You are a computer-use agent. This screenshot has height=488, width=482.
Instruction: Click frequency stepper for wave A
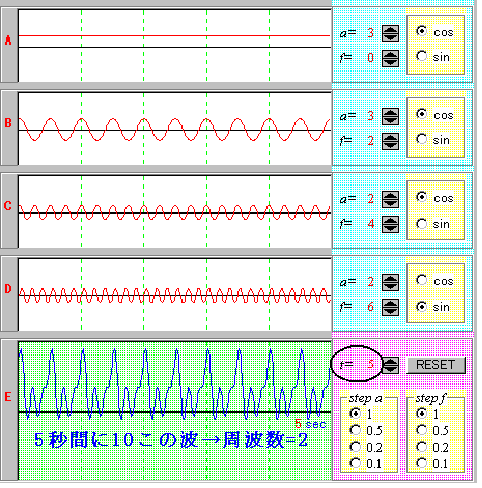point(390,58)
